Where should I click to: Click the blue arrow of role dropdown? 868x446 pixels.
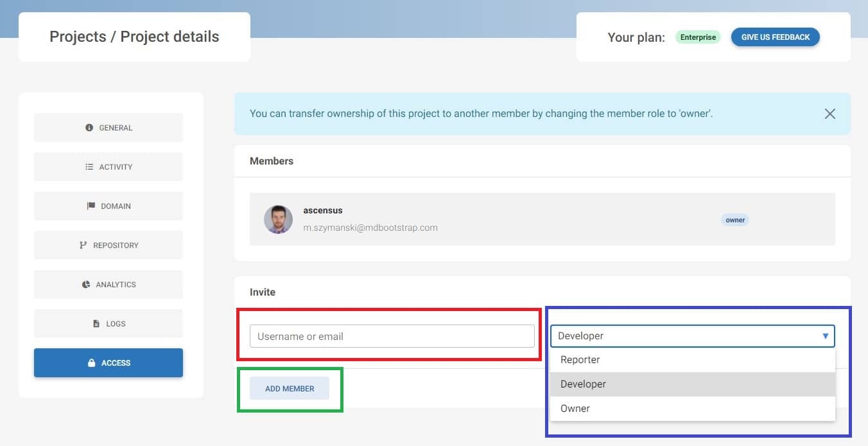pos(825,336)
